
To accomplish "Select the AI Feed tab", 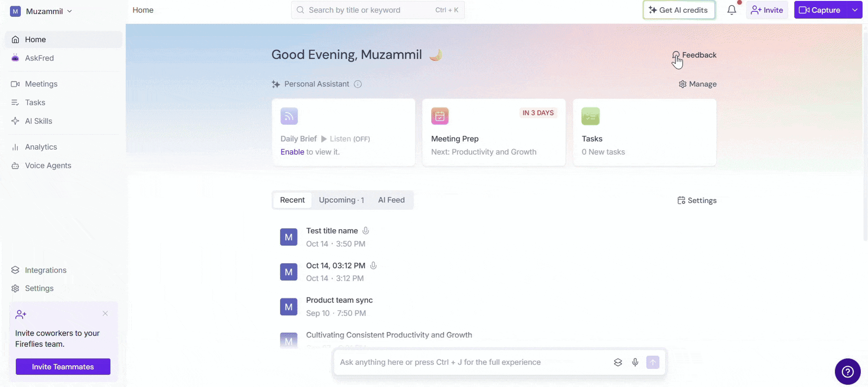I will click(392, 200).
